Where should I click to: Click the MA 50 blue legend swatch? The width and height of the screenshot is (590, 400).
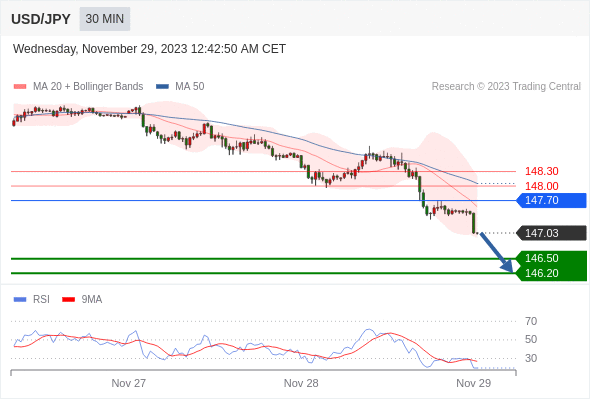coord(162,87)
